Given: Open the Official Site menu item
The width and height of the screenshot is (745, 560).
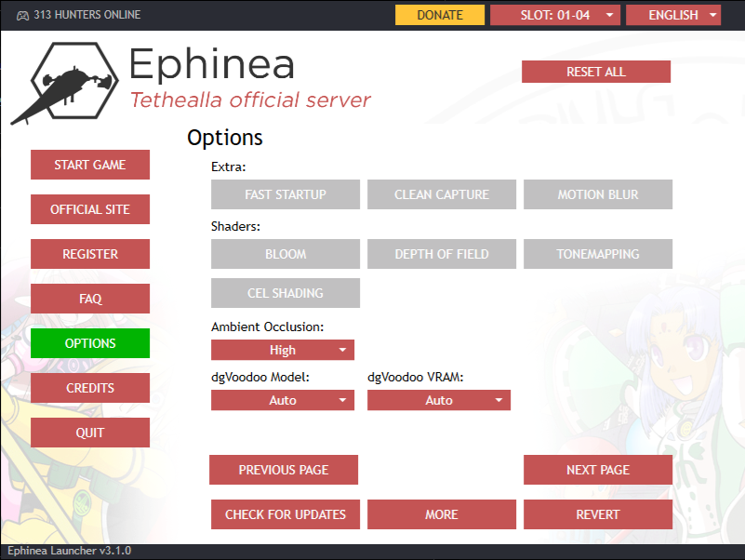Looking at the screenshot, I should click(90, 209).
